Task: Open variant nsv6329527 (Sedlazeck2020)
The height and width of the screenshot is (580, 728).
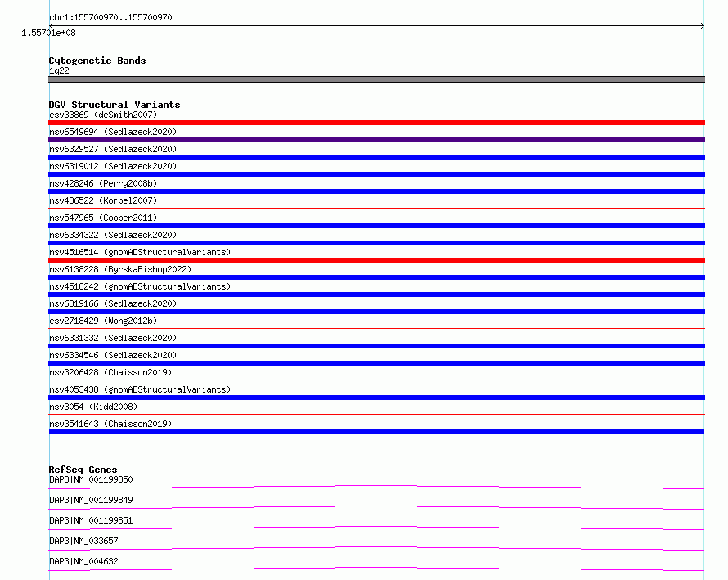Action: coord(113,149)
